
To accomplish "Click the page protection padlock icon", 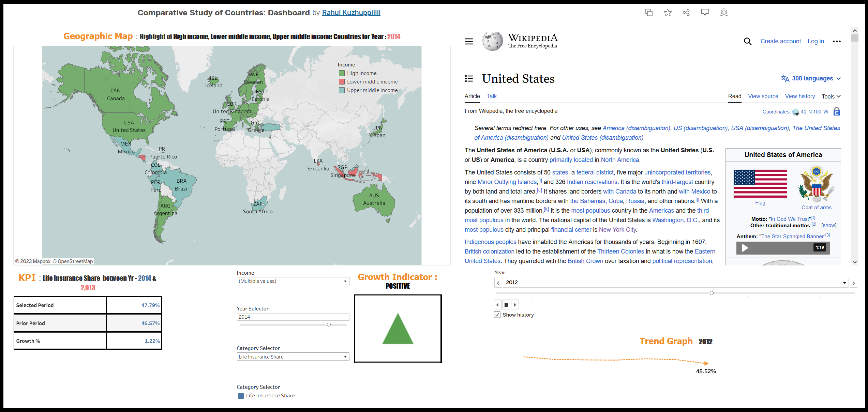I will (837, 111).
